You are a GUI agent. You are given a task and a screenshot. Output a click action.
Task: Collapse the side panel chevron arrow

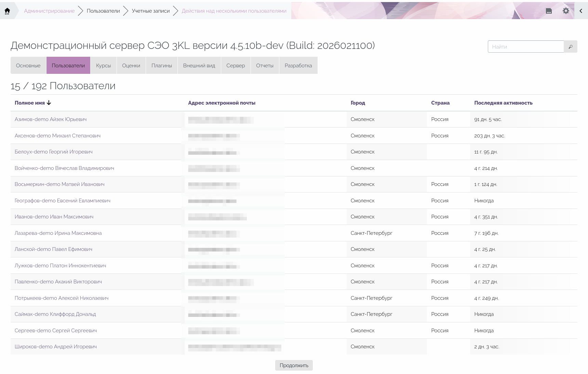point(581,11)
